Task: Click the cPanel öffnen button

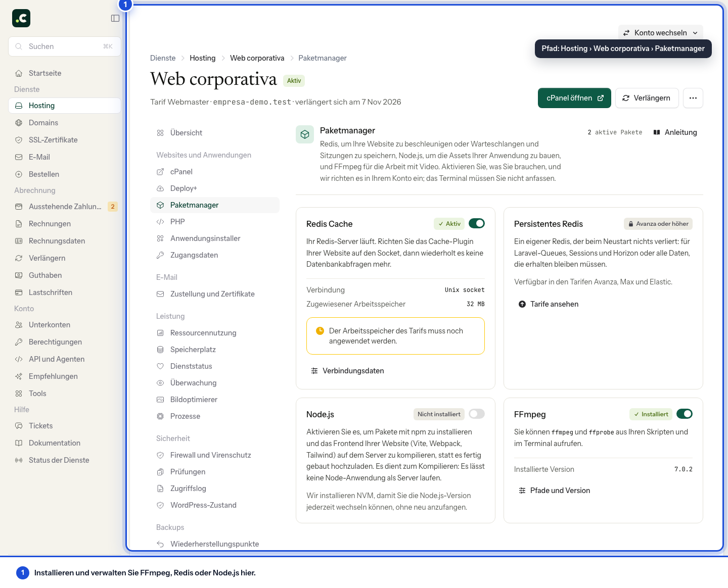Action: coord(574,98)
